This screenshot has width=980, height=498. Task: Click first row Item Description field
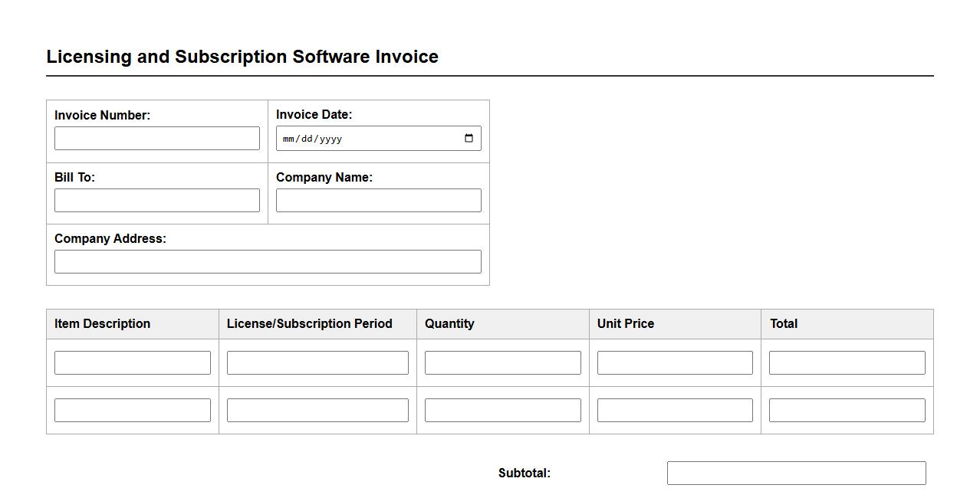tap(133, 363)
